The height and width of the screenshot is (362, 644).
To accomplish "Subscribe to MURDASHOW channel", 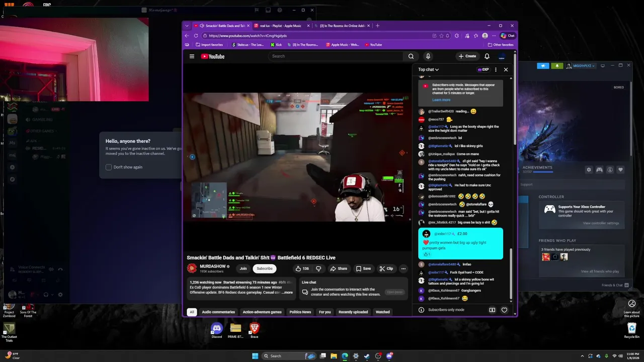I will pyautogui.click(x=265, y=268).
